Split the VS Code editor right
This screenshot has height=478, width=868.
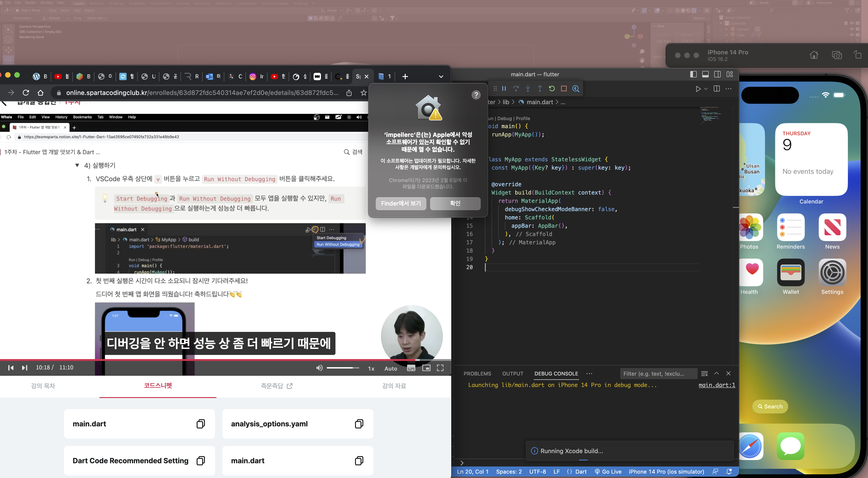717,89
